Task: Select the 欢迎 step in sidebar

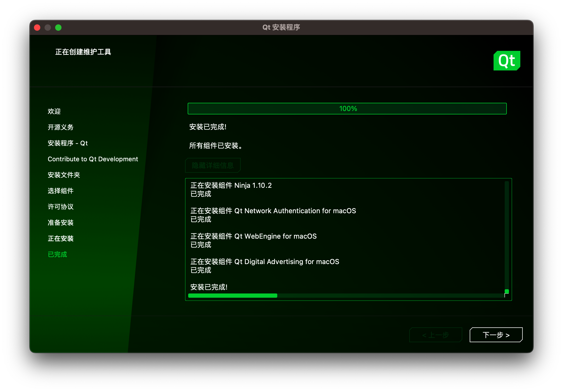Action: [54, 111]
